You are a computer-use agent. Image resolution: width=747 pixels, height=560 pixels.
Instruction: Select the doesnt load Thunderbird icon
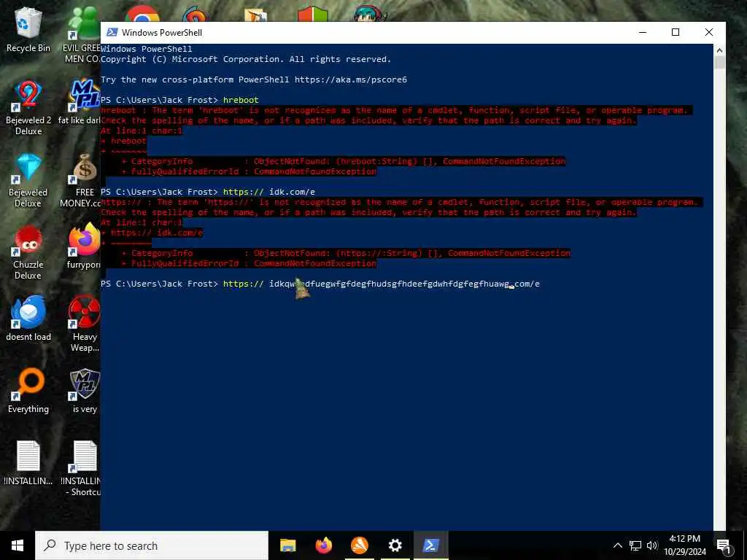click(x=28, y=318)
